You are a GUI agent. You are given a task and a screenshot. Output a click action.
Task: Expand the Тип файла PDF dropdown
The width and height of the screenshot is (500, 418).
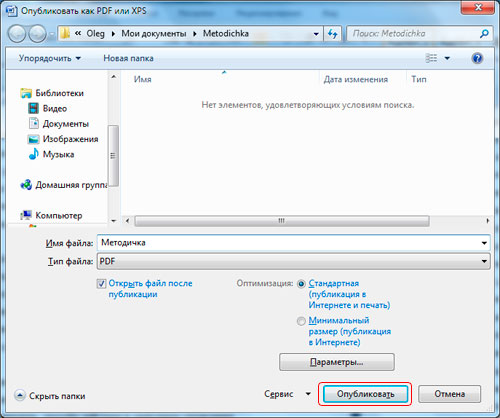[293, 261]
